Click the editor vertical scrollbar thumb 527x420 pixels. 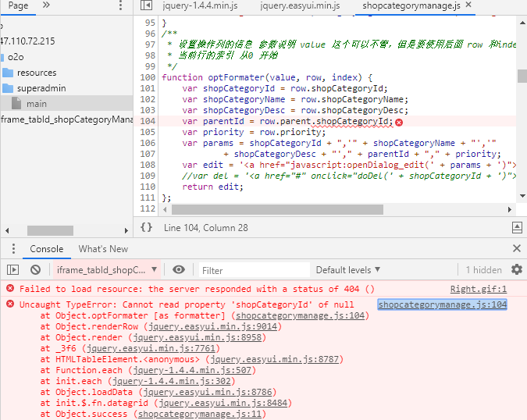pyautogui.click(x=522, y=76)
